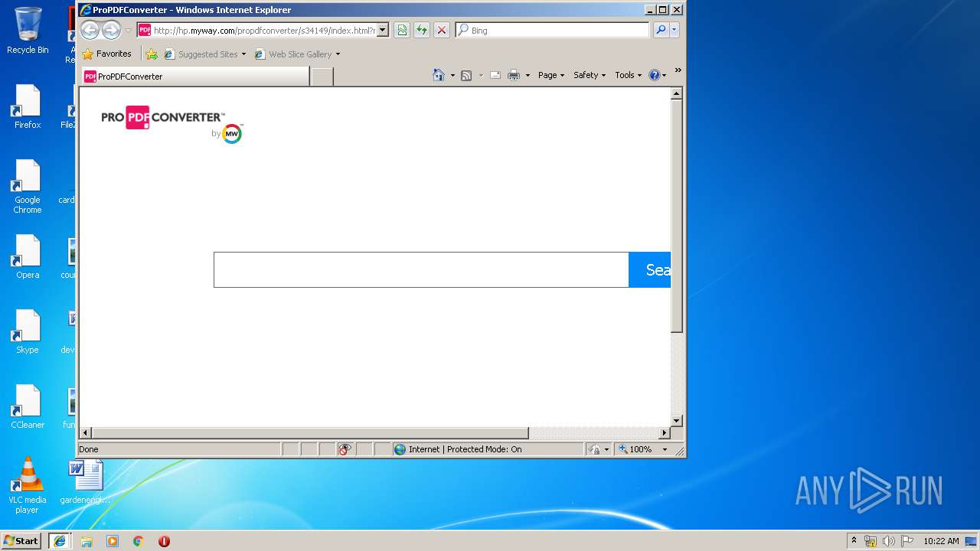The height and width of the screenshot is (551, 980).
Task: Show more command bar items chevron
Action: tap(678, 70)
